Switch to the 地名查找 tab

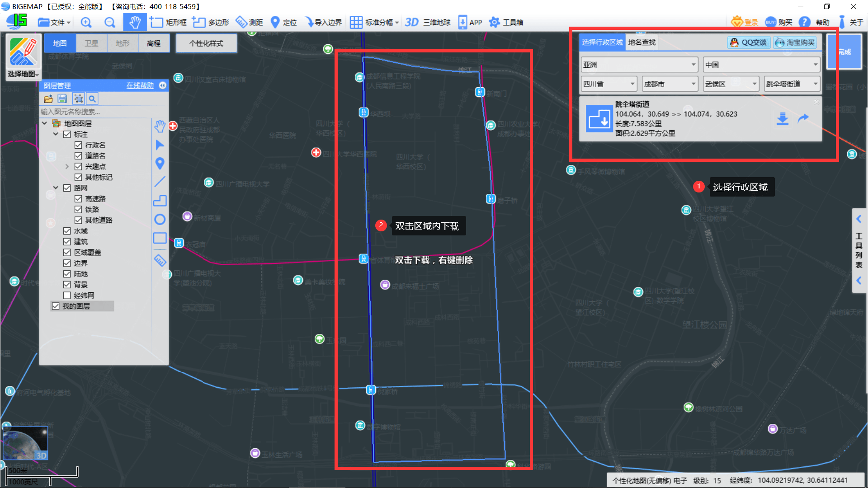pos(642,42)
